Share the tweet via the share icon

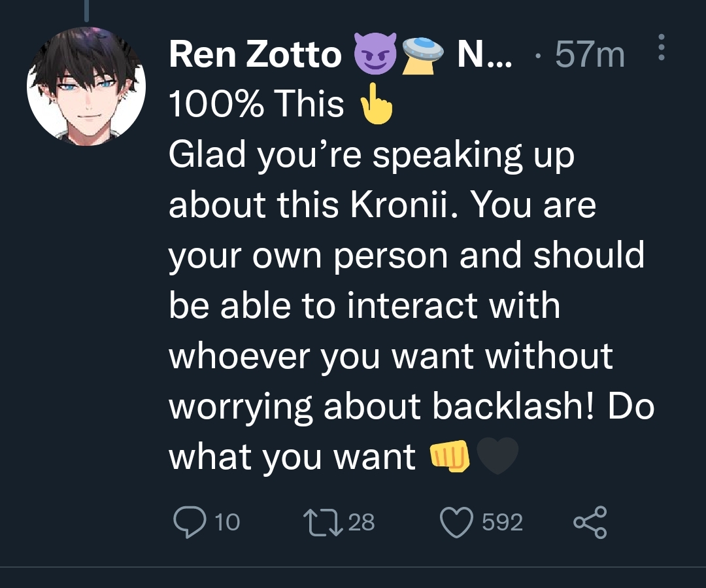590,521
